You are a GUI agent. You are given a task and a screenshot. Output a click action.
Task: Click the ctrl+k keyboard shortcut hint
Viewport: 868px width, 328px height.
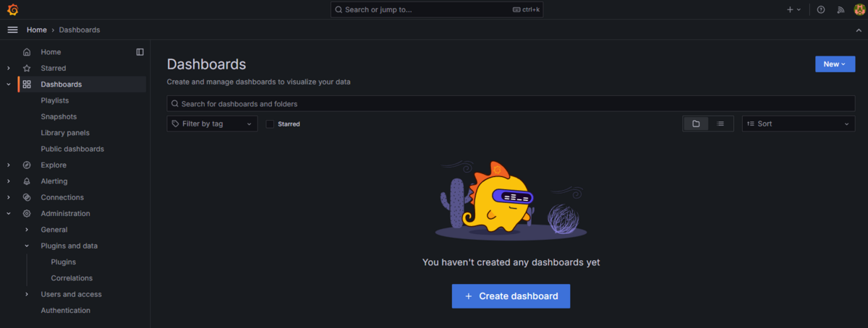tap(527, 10)
